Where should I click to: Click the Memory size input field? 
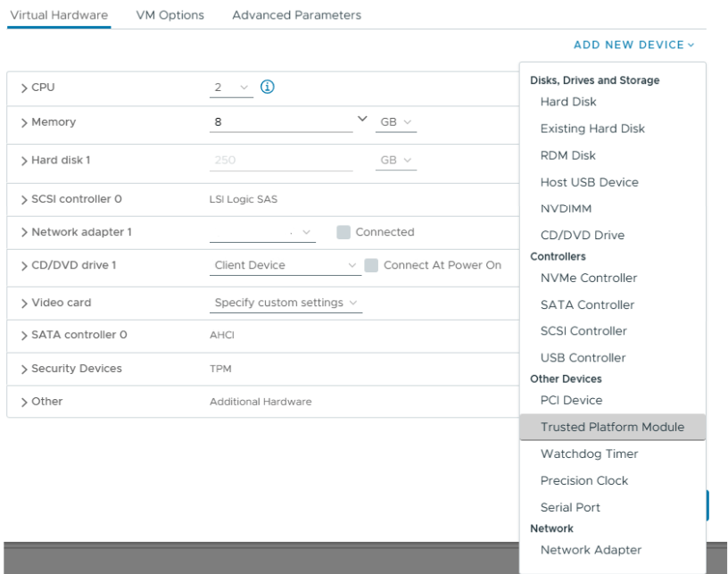281,122
